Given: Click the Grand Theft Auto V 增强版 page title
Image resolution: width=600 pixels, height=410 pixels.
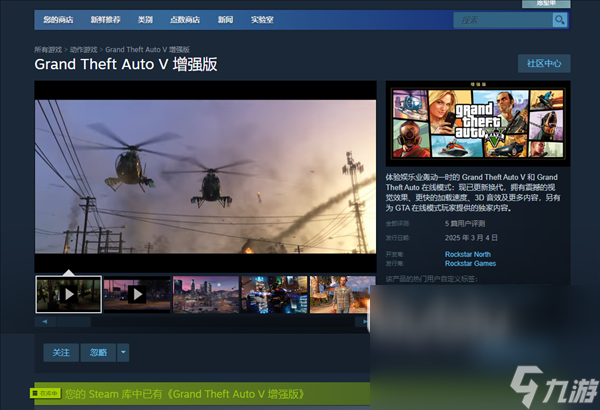Looking at the screenshot, I should (126, 64).
